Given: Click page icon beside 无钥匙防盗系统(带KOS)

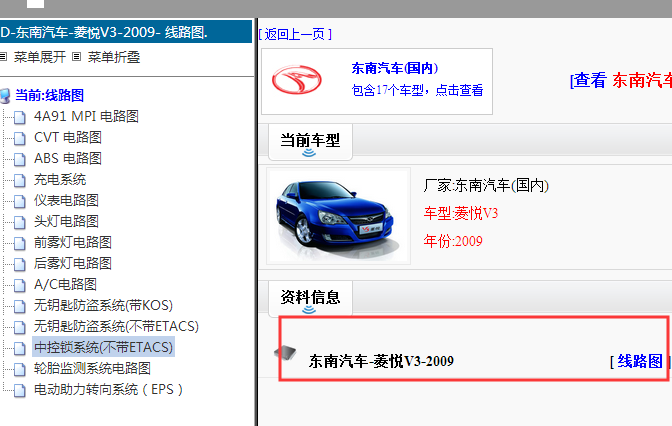Looking at the screenshot, I should click(20, 306).
